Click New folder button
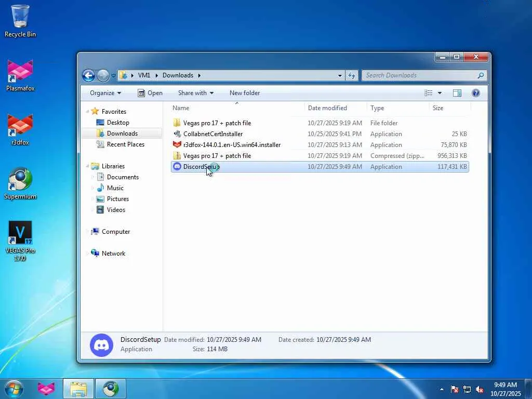Screen dimensions: 532x399 tap(245, 93)
